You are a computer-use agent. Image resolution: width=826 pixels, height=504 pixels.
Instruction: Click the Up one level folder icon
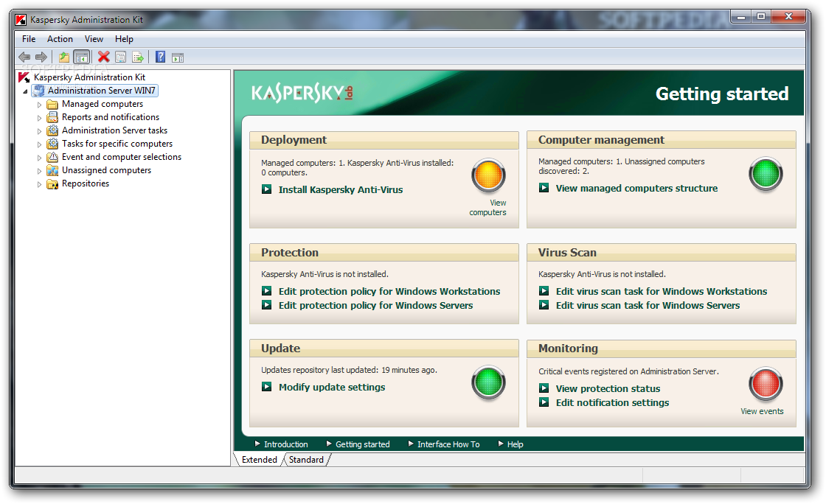[63, 57]
